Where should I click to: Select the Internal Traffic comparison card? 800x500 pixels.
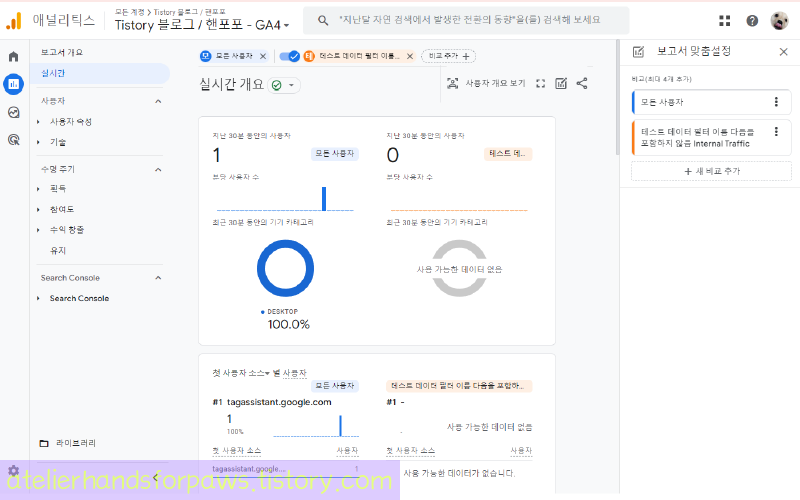[x=711, y=138]
